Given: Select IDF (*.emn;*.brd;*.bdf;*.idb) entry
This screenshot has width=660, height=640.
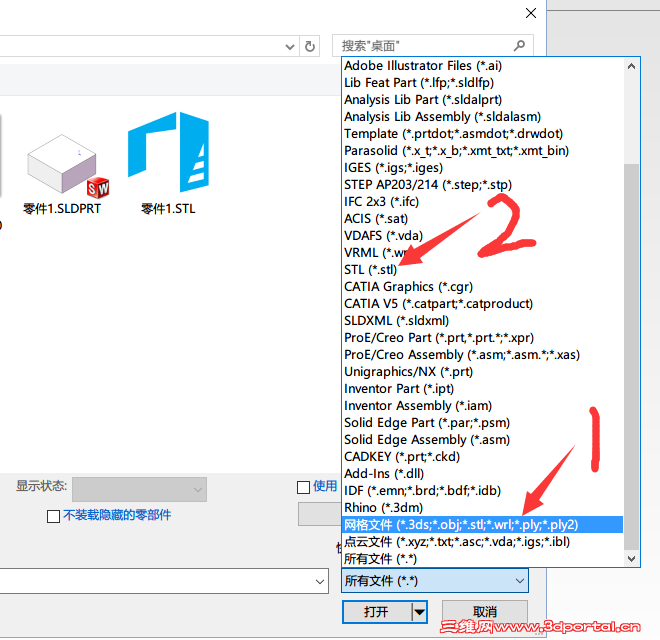Looking at the screenshot, I should (x=482, y=491).
